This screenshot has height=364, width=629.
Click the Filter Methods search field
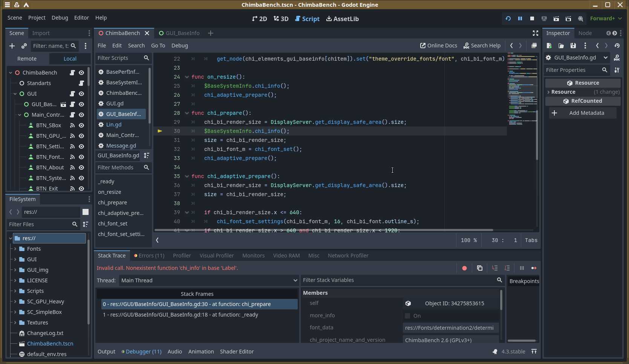[x=119, y=168]
